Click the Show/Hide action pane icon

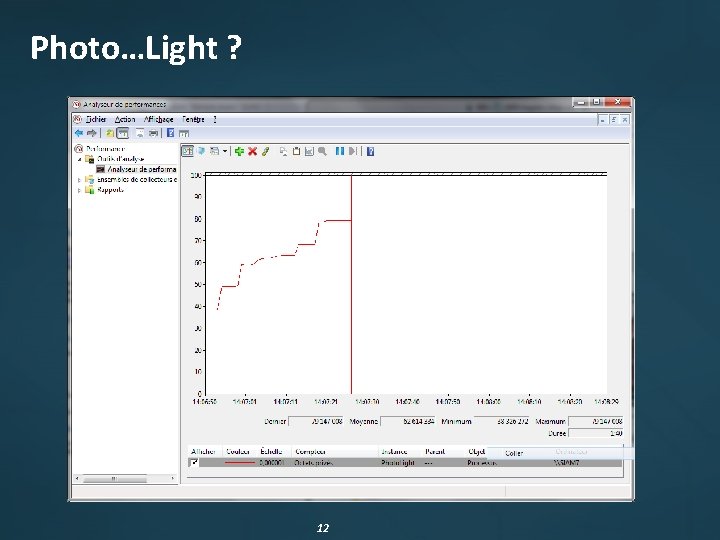click(184, 134)
